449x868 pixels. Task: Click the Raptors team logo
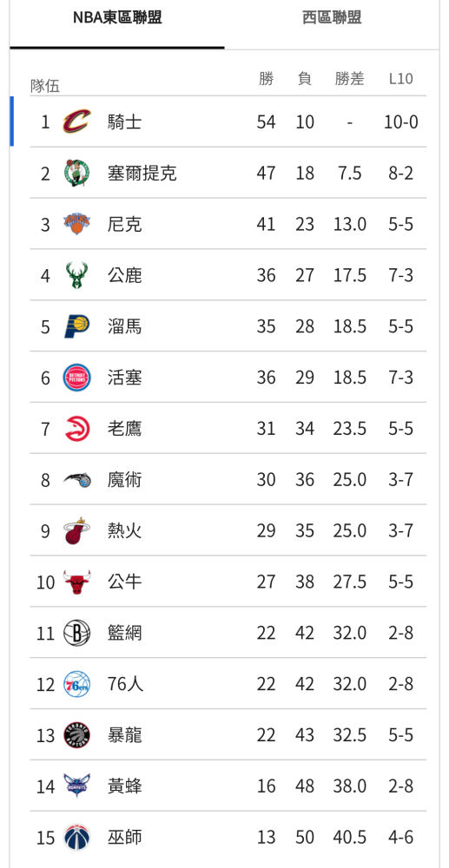pyautogui.click(x=76, y=735)
